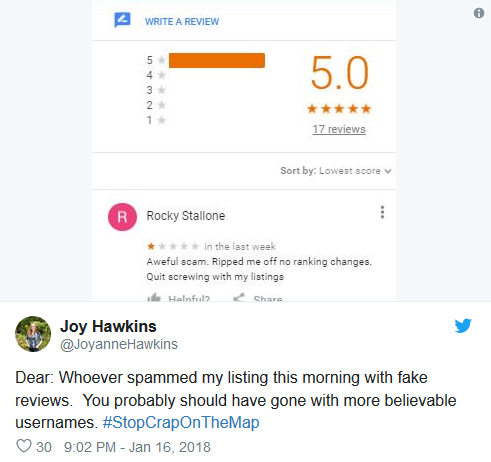Viewport: 491px width, 462px height.
Task: Click the Twitter bird logo
Action: click(463, 326)
